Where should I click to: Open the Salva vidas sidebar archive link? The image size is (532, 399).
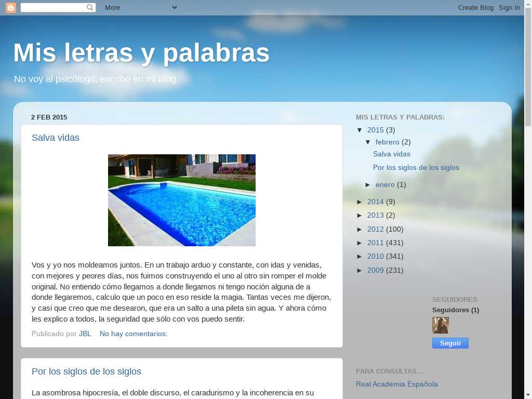392,154
